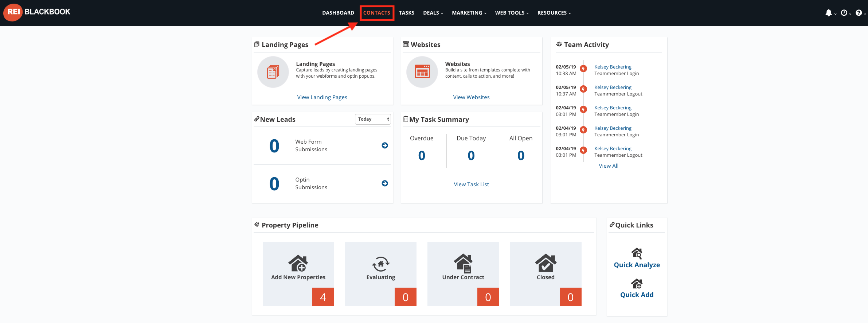The width and height of the screenshot is (868, 323).
Task: Click the REI BlackBook logo
Action: click(37, 12)
